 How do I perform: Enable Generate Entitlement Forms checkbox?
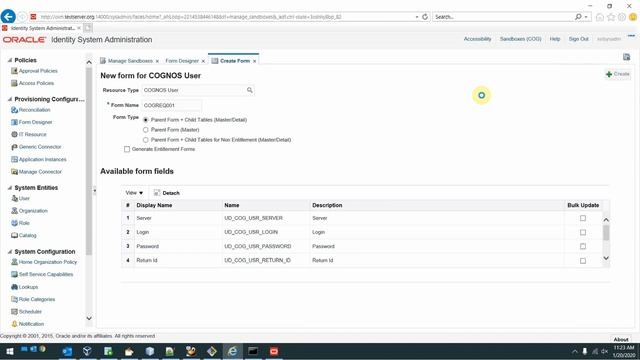127,149
